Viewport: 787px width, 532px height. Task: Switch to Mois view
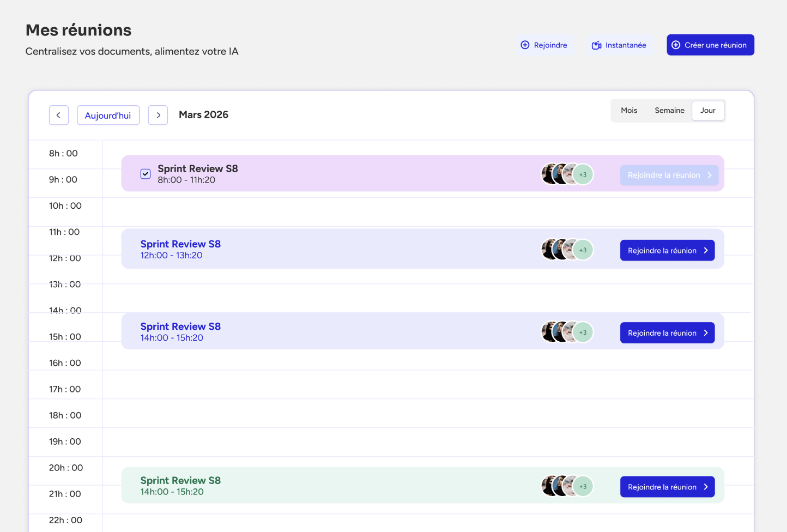point(629,110)
